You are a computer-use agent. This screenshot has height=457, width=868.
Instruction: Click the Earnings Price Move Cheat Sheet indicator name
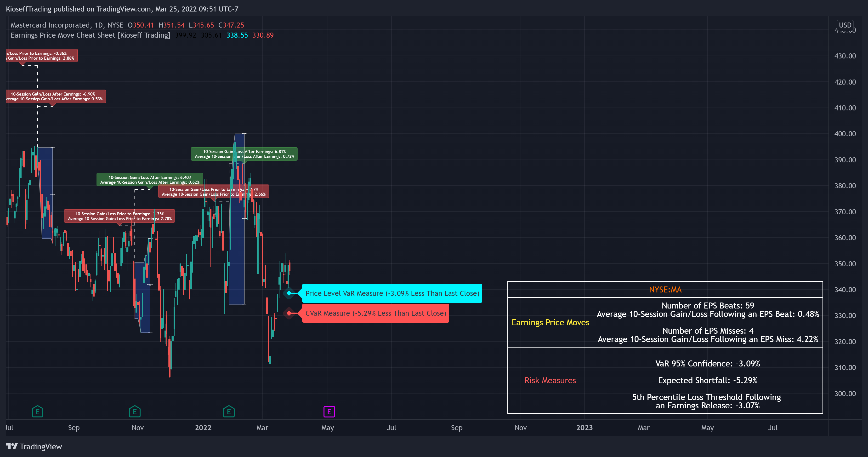90,35
